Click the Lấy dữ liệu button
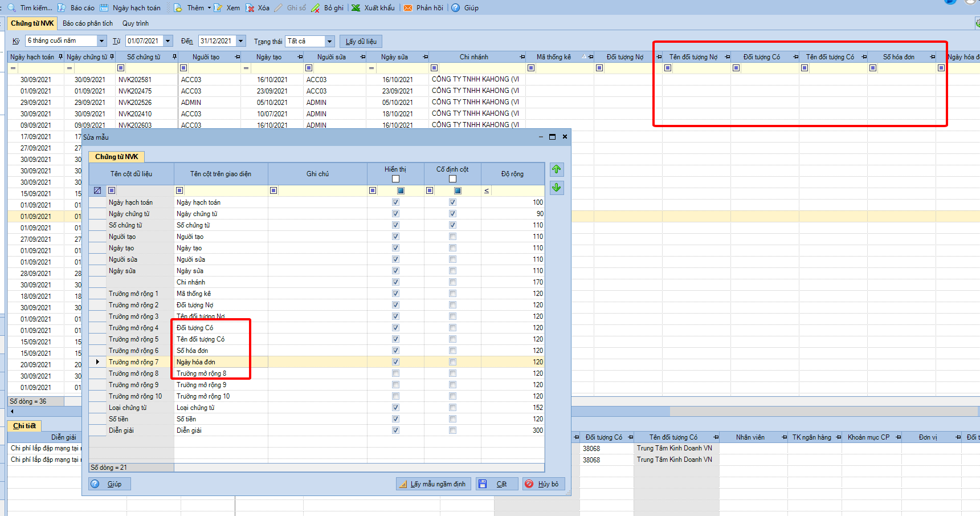The width and height of the screenshot is (980, 516). 361,42
